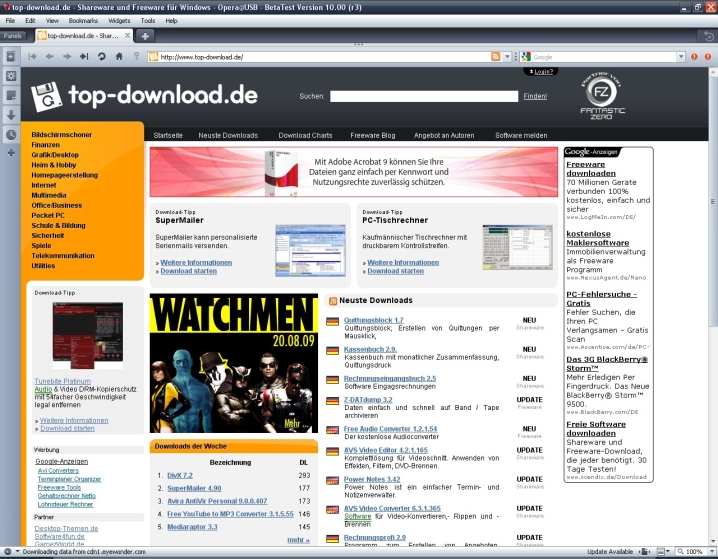Click the site search input field
This screenshot has height=559, width=718.
(424, 97)
